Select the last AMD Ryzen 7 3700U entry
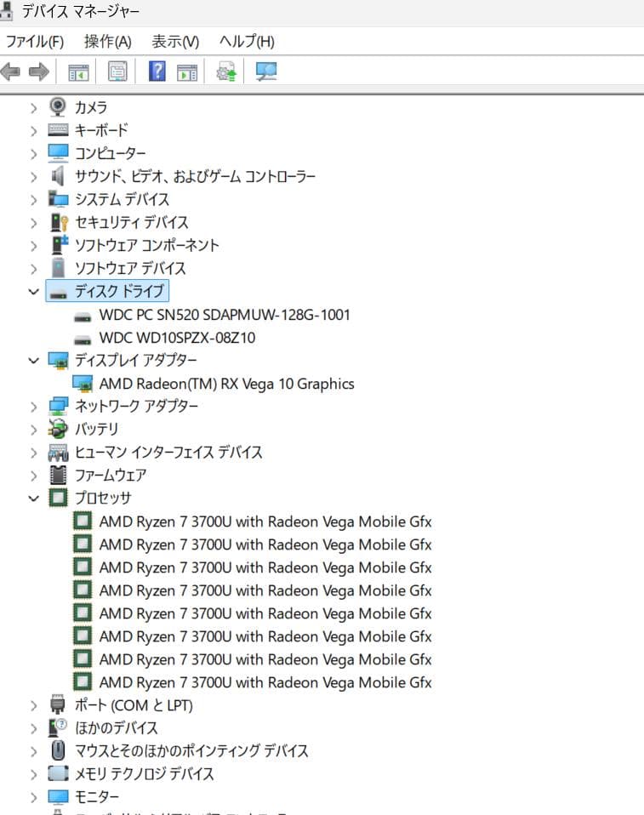This screenshot has height=815, width=644. click(x=265, y=682)
